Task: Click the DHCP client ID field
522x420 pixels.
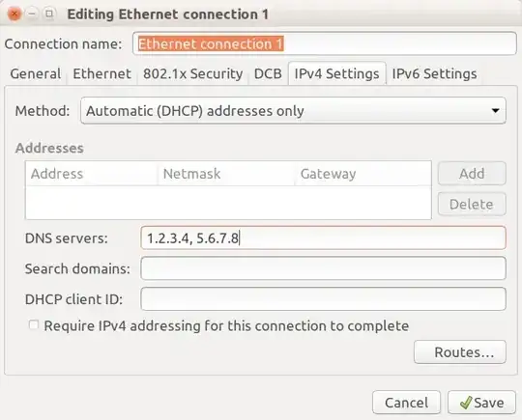Action: (x=323, y=299)
